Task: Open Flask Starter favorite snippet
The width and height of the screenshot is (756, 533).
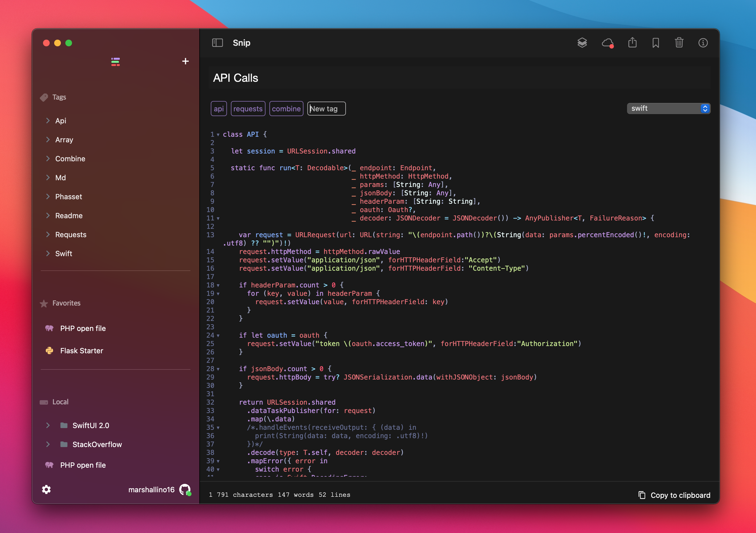Action: pyautogui.click(x=82, y=350)
